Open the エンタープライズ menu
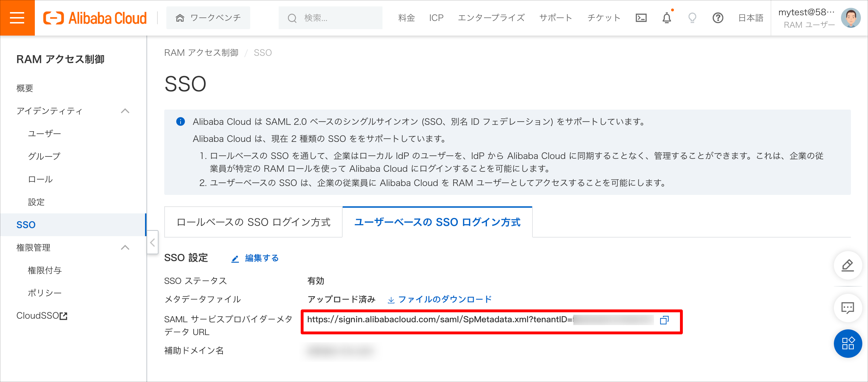868x382 pixels. point(491,18)
